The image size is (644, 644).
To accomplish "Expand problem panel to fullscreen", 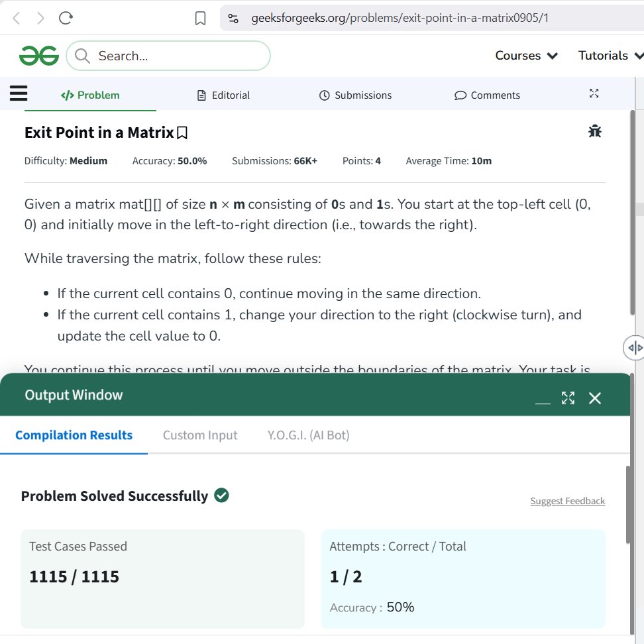I will coord(594,93).
